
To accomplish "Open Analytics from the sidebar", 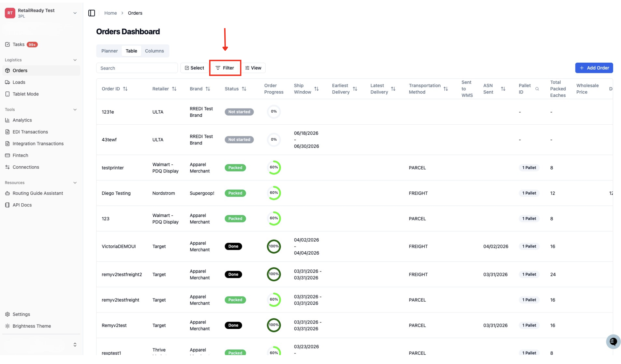I will coord(22,120).
